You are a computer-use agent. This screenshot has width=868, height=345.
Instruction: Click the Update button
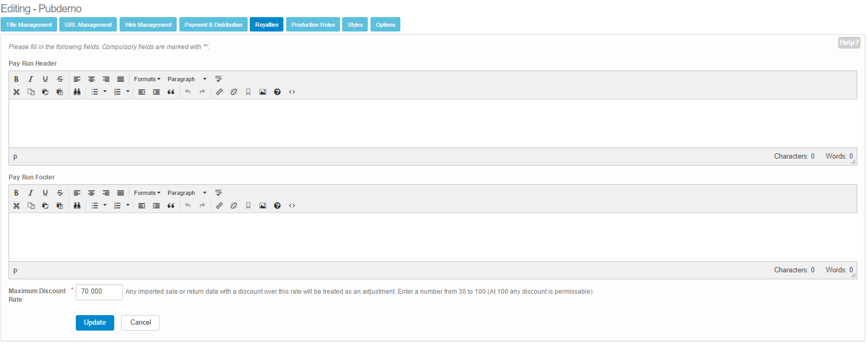(x=95, y=323)
